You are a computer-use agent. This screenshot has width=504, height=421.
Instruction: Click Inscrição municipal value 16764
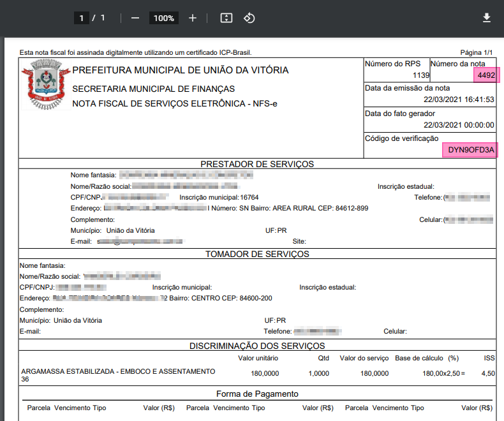pos(249,197)
